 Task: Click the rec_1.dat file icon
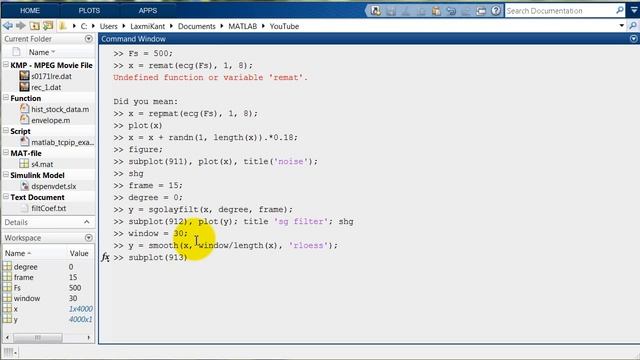(x=24, y=87)
